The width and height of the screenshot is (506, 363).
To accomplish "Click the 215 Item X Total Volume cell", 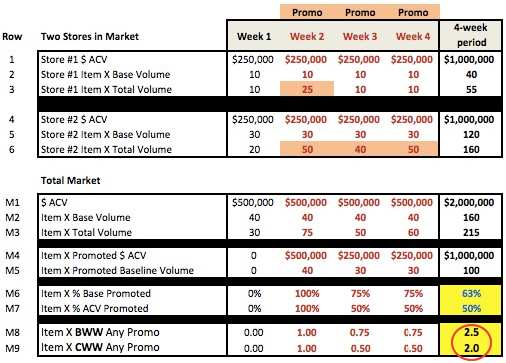I will 471,232.
